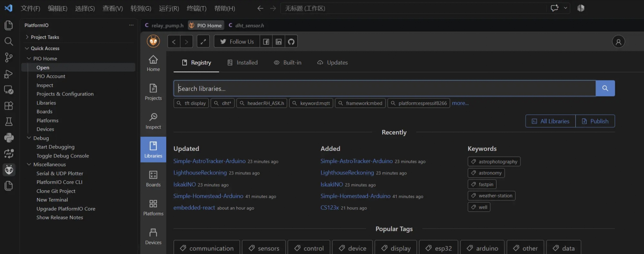Select the tft display search example
This screenshot has height=254, width=644.
[191, 103]
